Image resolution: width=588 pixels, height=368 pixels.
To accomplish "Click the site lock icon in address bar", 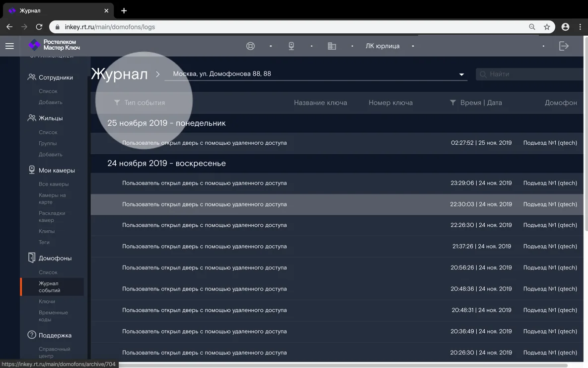I will click(58, 27).
